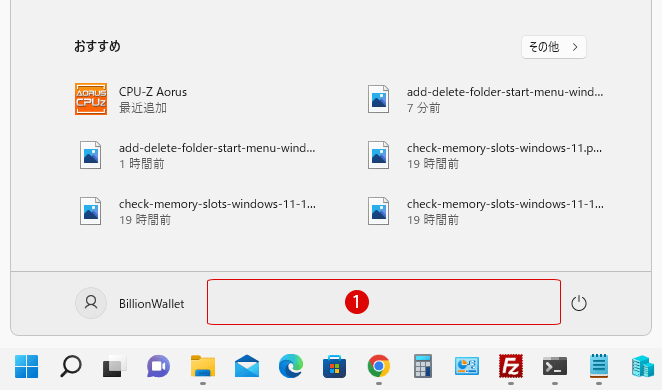Open the Mail app taskbar icon
The height and width of the screenshot is (390, 662).
(247, 366)
